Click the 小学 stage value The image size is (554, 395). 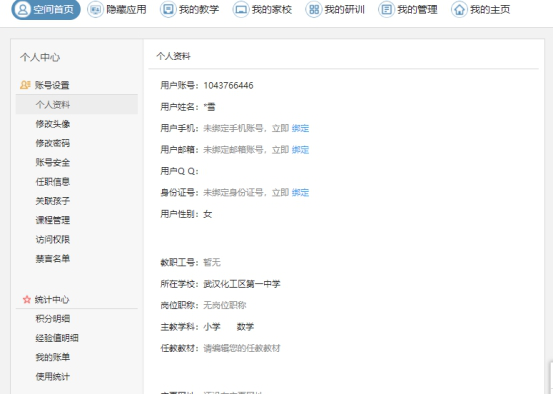[x=212, y=327]
